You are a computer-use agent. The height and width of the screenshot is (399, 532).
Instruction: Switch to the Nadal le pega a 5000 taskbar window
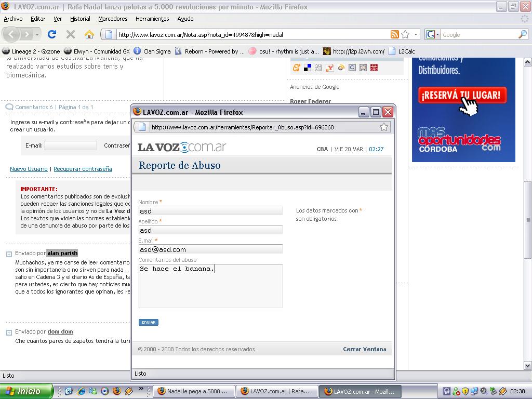coord(194,391)
